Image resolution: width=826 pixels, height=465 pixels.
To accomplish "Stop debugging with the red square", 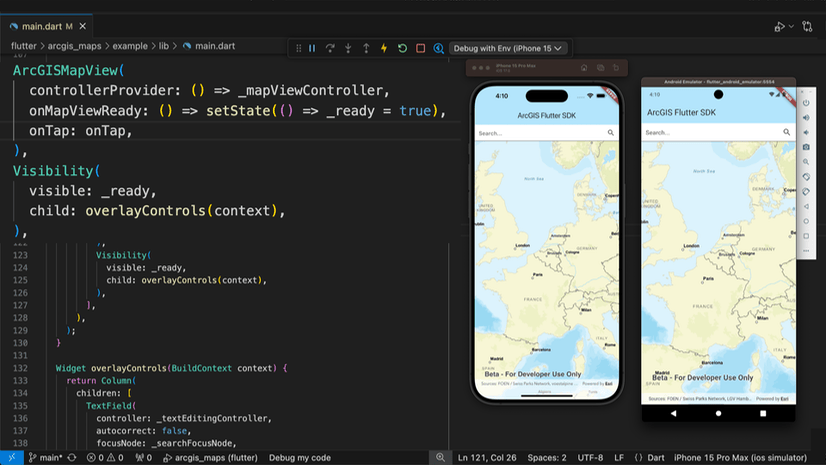I will point(420,48).
